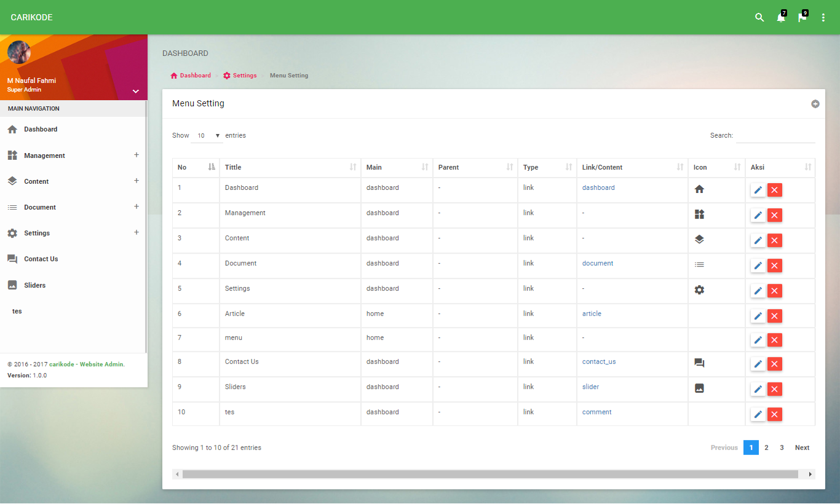Click the home icon in the Dashboard breadcrumb
840x504 pixels.
[173, 75]
